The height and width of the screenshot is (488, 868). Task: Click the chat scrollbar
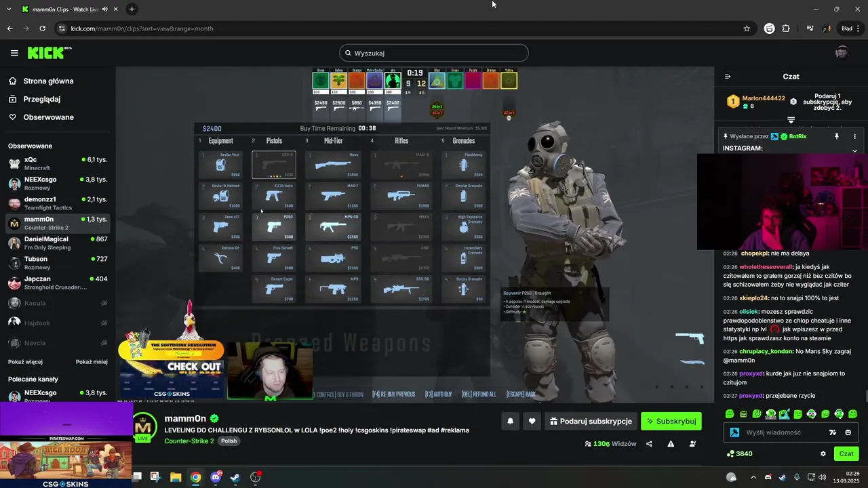point(866,396)
